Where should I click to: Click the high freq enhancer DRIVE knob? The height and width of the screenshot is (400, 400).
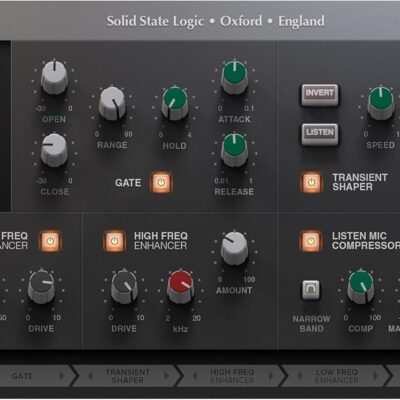[x=124, y=287]
